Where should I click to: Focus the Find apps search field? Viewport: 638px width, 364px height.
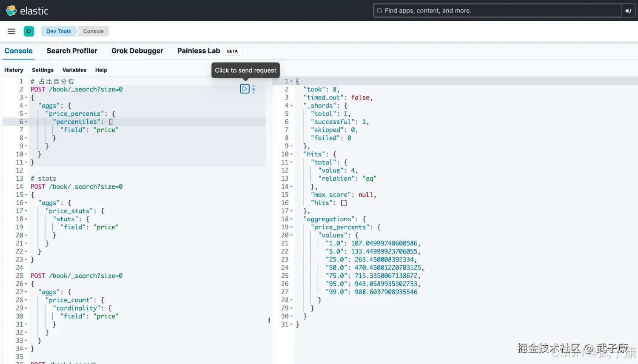pos(498,11)
